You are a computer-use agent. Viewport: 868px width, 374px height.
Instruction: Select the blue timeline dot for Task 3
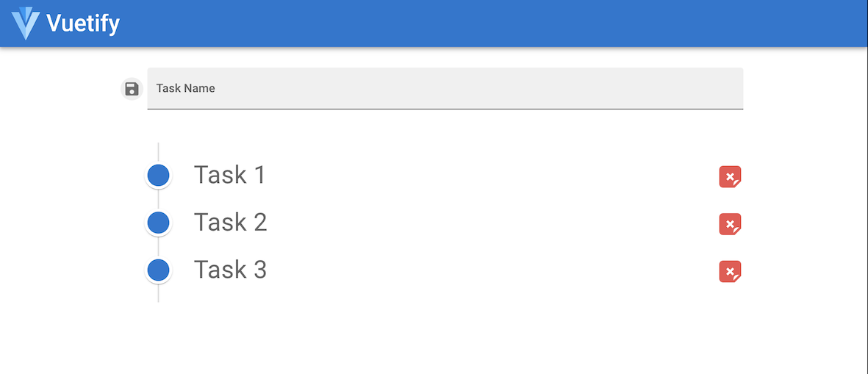(x=159, y=270)
